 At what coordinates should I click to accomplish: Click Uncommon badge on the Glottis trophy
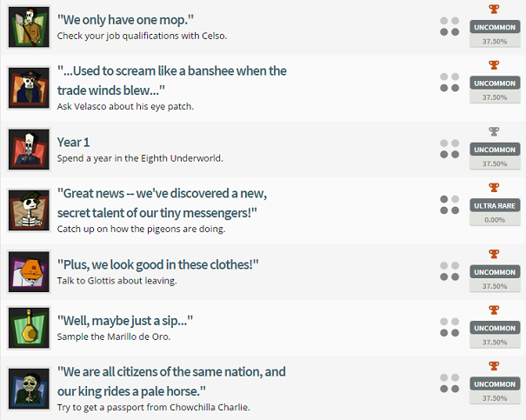click(x=495, y=272)
